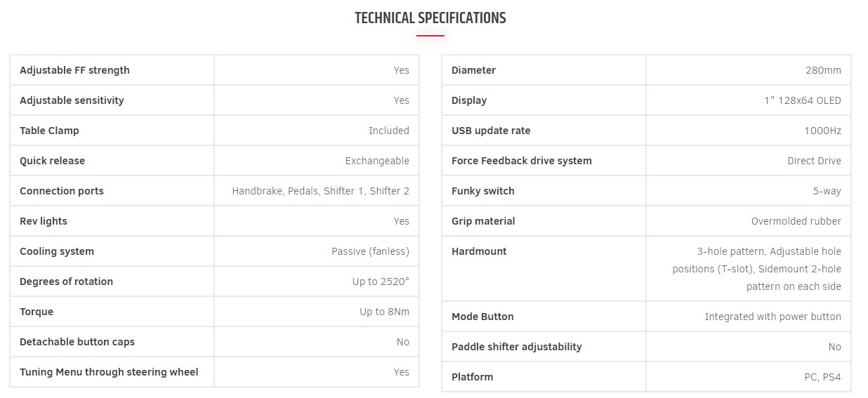Select the Adjustable FF strength label
This screenshot has width=868, height=398.
click(74, 70)
